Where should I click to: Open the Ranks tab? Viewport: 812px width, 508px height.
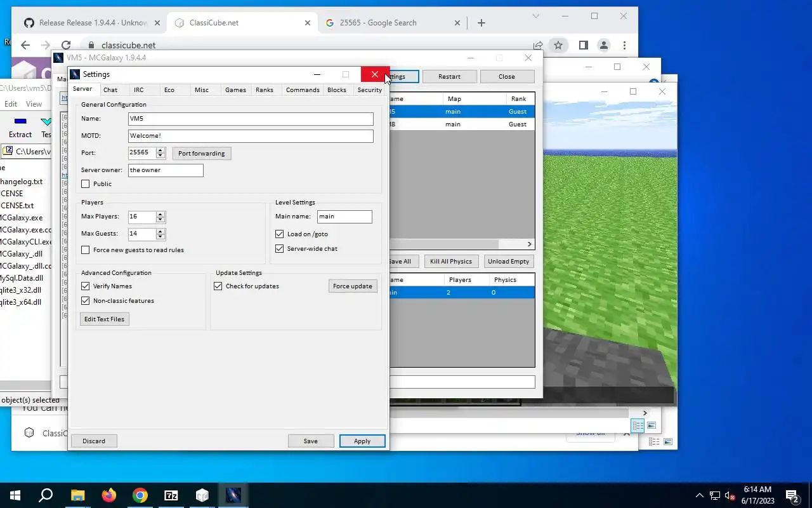[265, 90]
